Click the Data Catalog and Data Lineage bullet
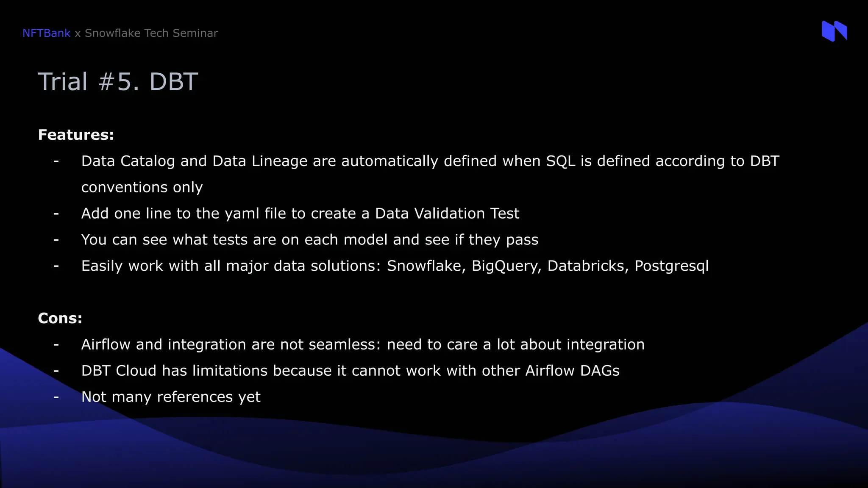Image resolution: width=868 pixels, height=488 pixels. pyautogui.click(x=430, y=161)
